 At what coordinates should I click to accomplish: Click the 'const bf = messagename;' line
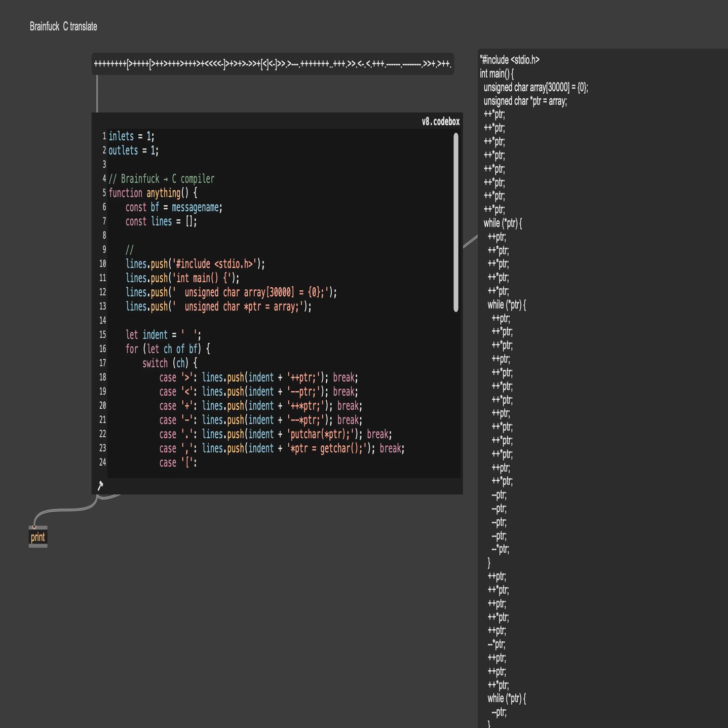point(174,207)
